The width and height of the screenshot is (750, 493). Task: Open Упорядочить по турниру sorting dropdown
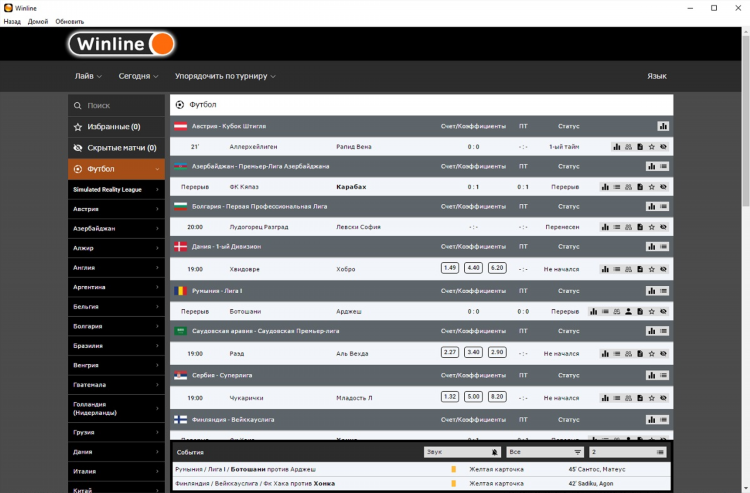225,76
